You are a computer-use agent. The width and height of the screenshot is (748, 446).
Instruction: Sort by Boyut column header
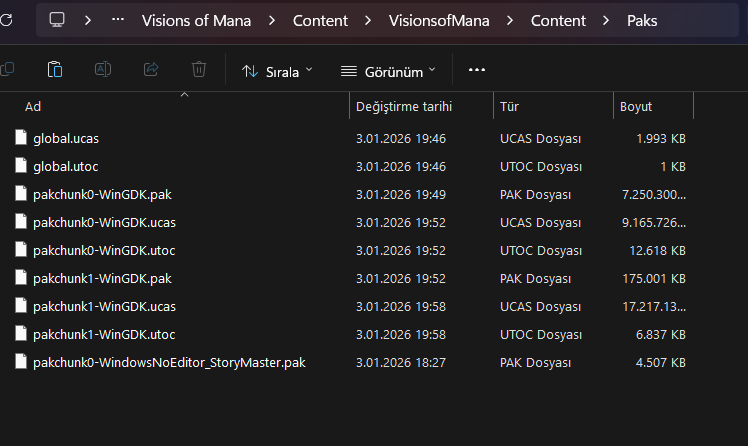636,106
